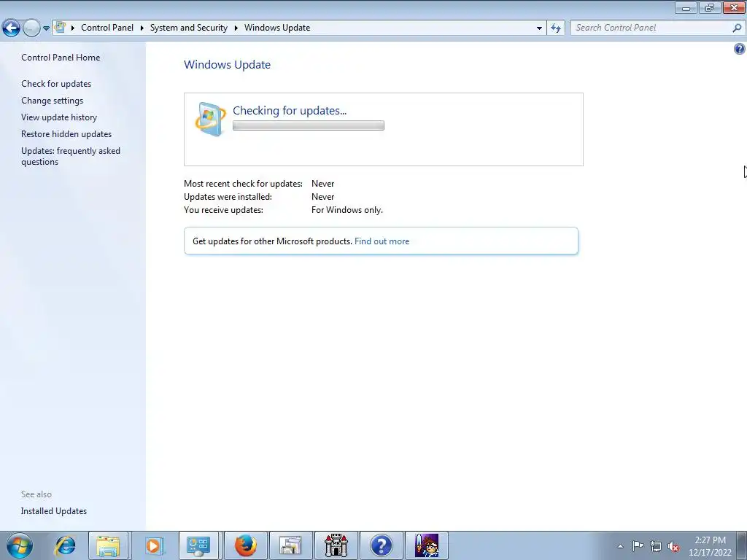Screen dimensions: 747x560
Task: Click the search magnifier icon
Action: 737,28
